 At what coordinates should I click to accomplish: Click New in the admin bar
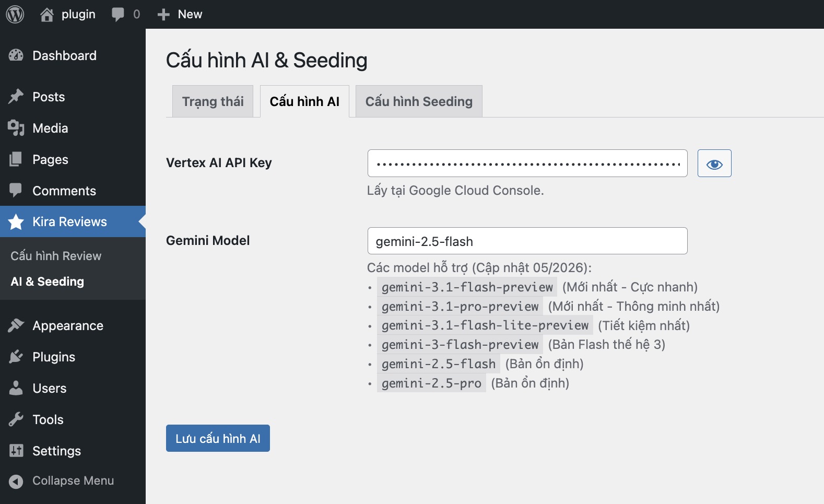[x=190, y=15]
